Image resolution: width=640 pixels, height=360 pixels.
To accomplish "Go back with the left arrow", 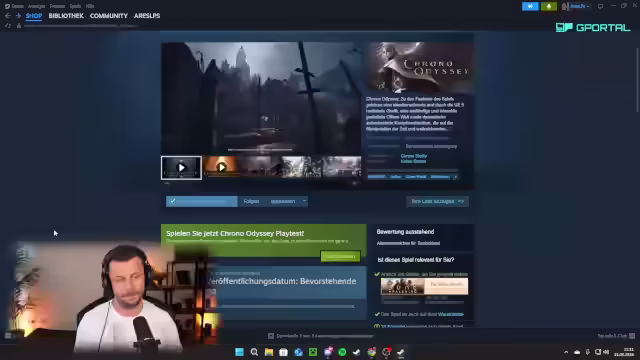I will tap(8, 16).
